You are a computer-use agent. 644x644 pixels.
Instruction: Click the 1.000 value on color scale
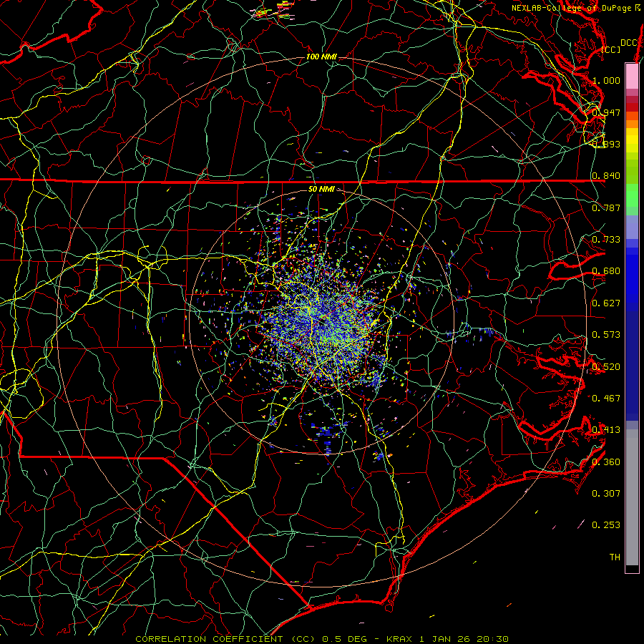click(606, 80)
